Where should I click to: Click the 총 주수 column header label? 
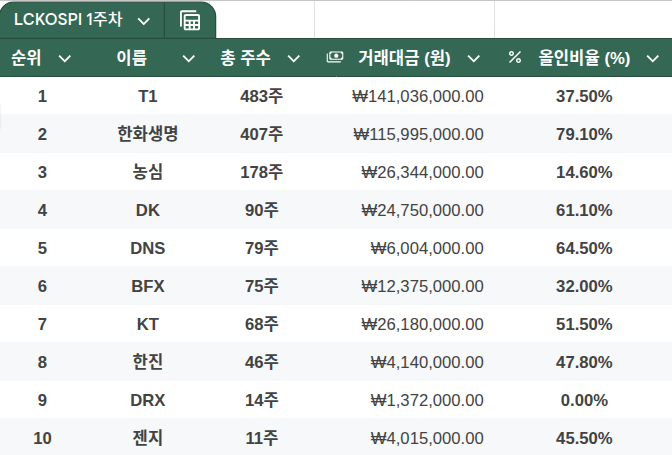click(x=245, y=58)
